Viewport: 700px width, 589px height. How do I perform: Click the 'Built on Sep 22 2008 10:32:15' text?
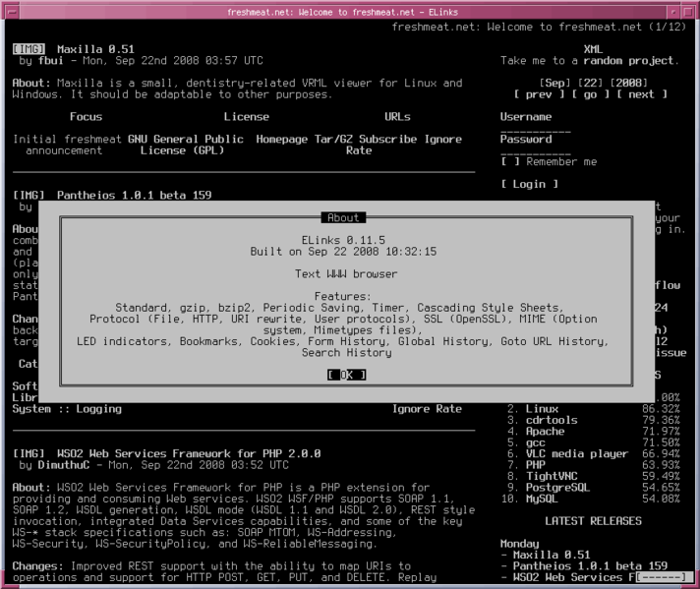[x=343, y=251]
